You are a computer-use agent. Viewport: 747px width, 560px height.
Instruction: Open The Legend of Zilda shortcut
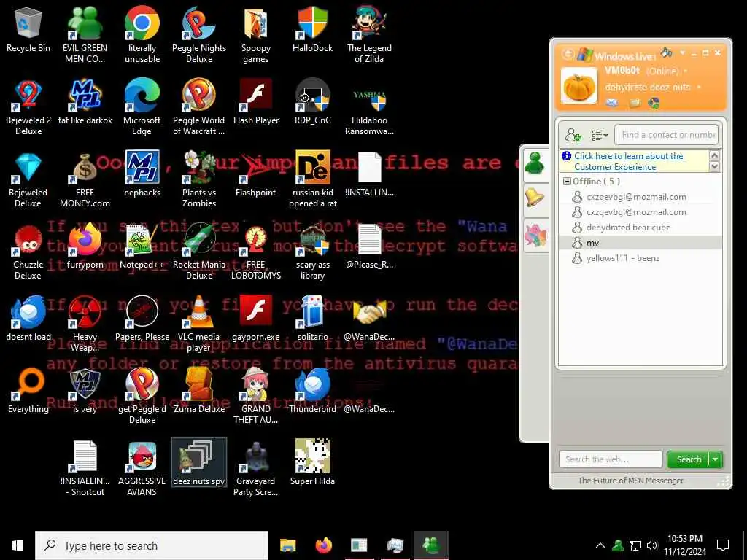click(369, 35)
